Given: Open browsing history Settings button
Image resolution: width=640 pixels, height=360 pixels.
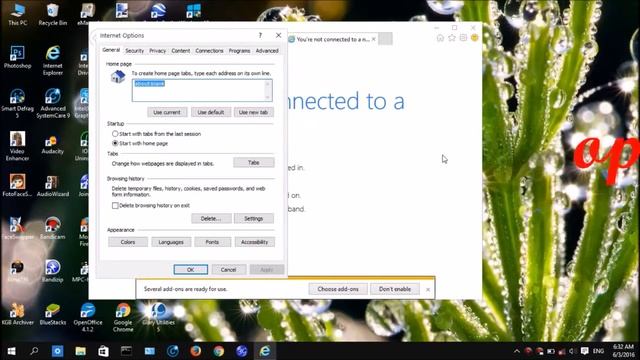Looking at the screenshot, I should click(253, 219).
